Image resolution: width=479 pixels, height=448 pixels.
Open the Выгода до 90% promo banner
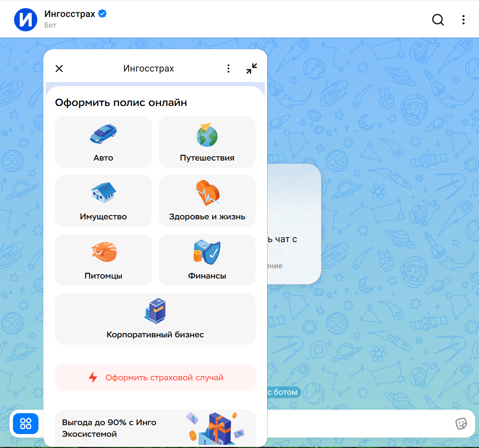(155, 427)
